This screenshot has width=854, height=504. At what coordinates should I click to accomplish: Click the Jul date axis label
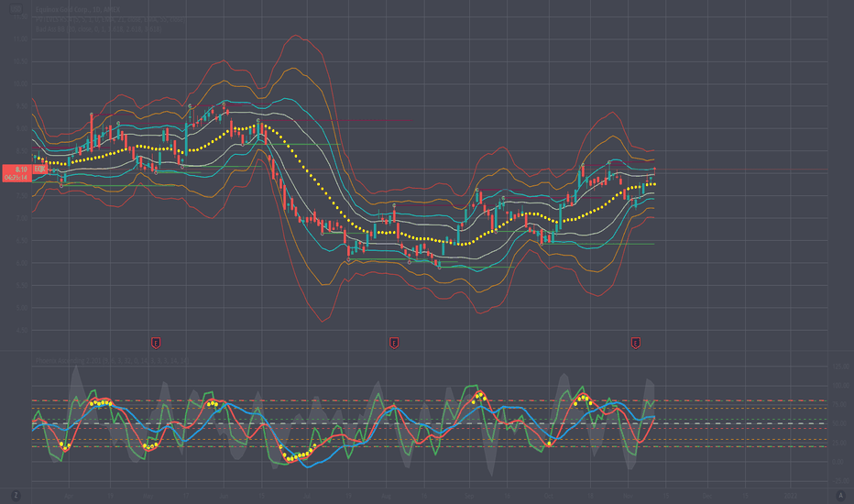tap(307, 496)
